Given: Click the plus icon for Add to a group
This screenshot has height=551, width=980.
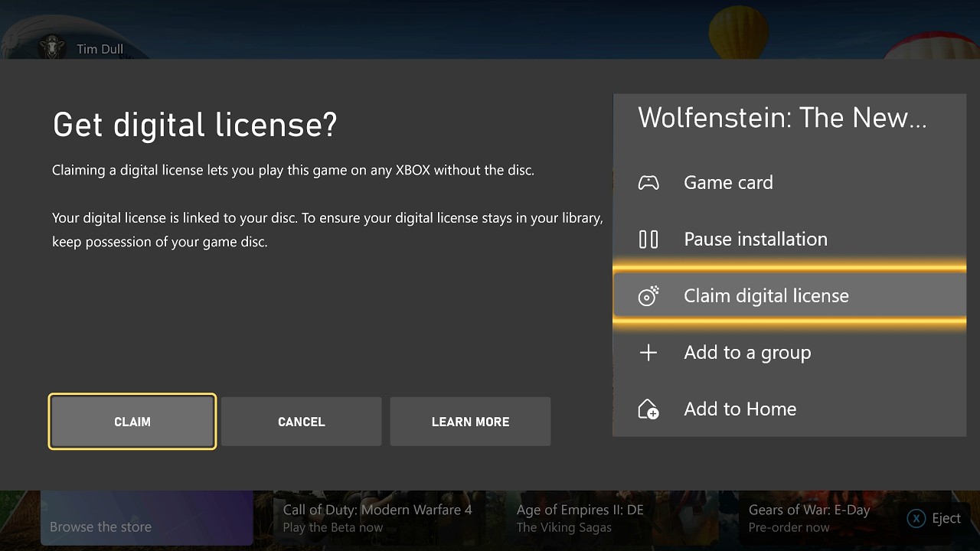Looking at the screenshot, I should 648,353.
